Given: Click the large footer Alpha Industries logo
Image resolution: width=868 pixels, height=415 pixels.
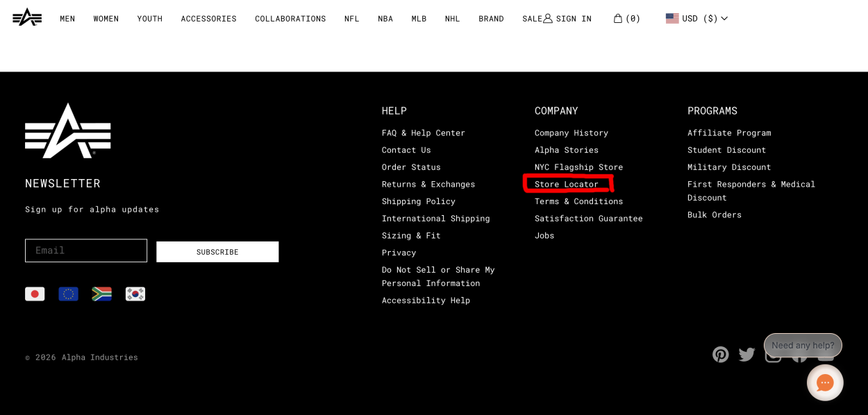Looking at the screenshot, I should [x=68, y=130].
